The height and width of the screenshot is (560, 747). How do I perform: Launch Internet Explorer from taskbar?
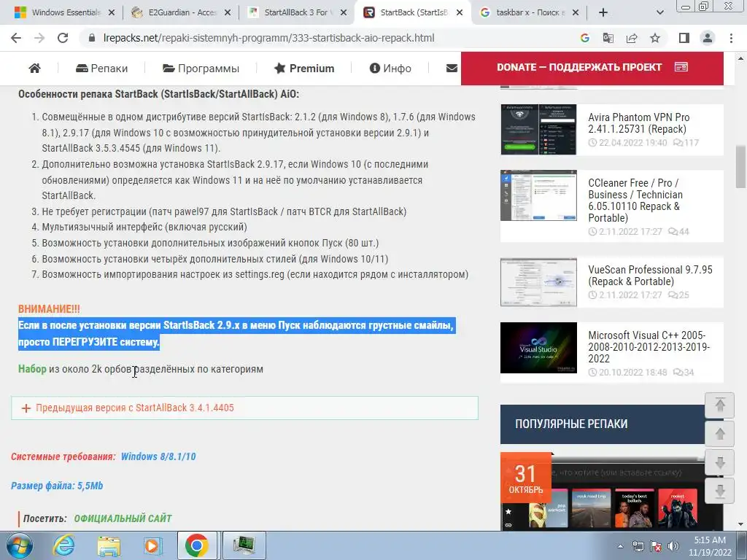63,545
